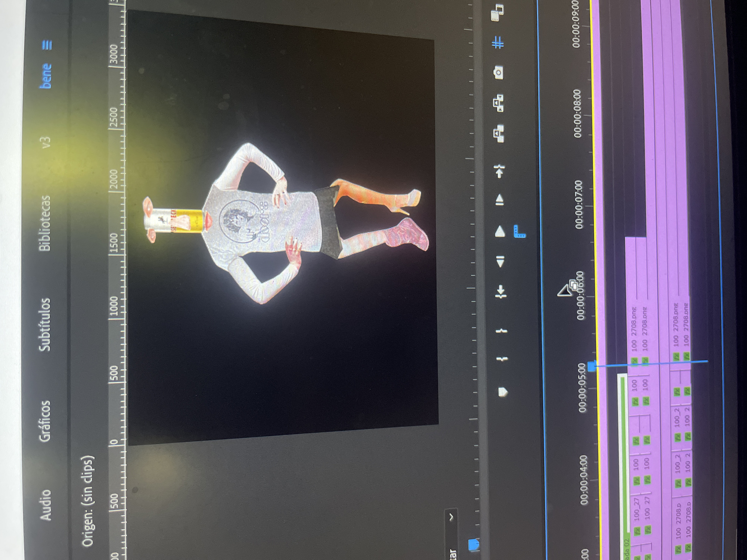Click the Mark In bracket button

click(502, 359)
